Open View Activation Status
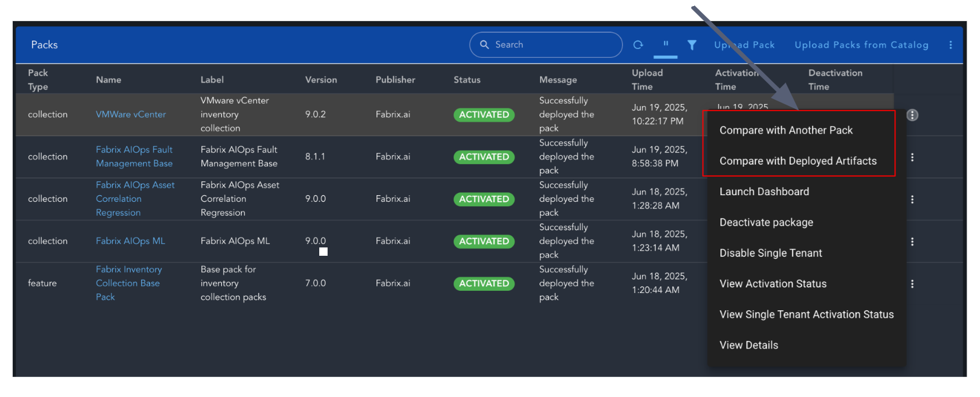 point(773,284)
